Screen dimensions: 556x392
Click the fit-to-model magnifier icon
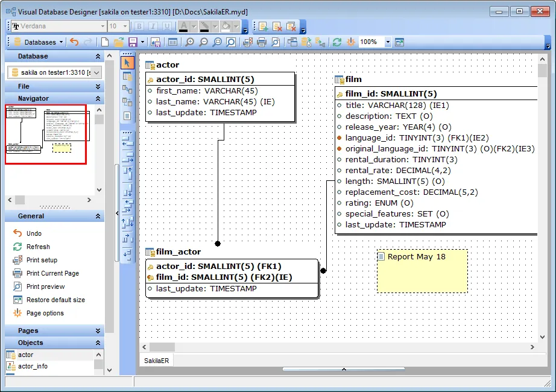(x=231, y=42)
